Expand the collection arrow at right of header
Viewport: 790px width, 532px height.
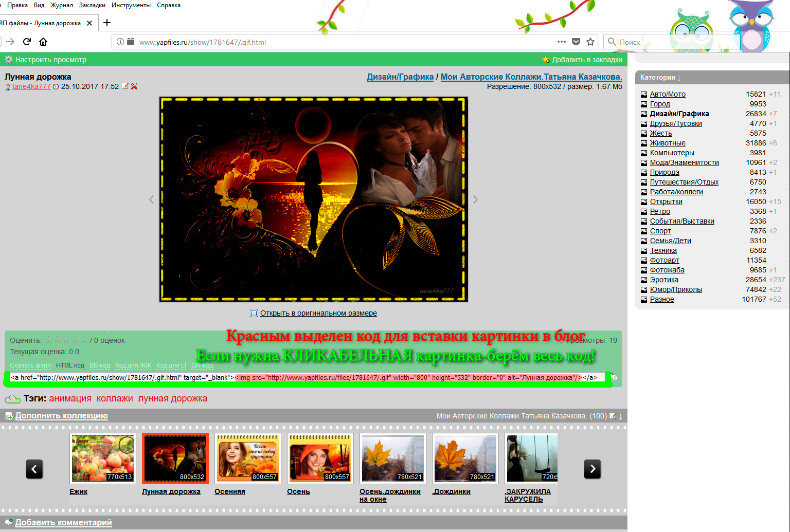tap(620, 416)
